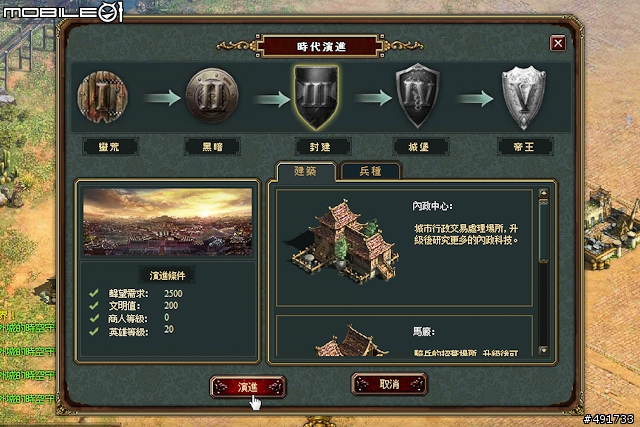640x427 pixels.
Task: Click the building list scrollbar thumb
Action: point(543,231)
